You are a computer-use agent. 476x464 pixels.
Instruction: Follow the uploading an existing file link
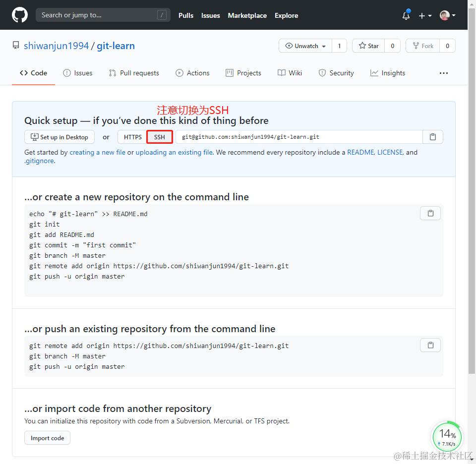(x=174, y=152)
